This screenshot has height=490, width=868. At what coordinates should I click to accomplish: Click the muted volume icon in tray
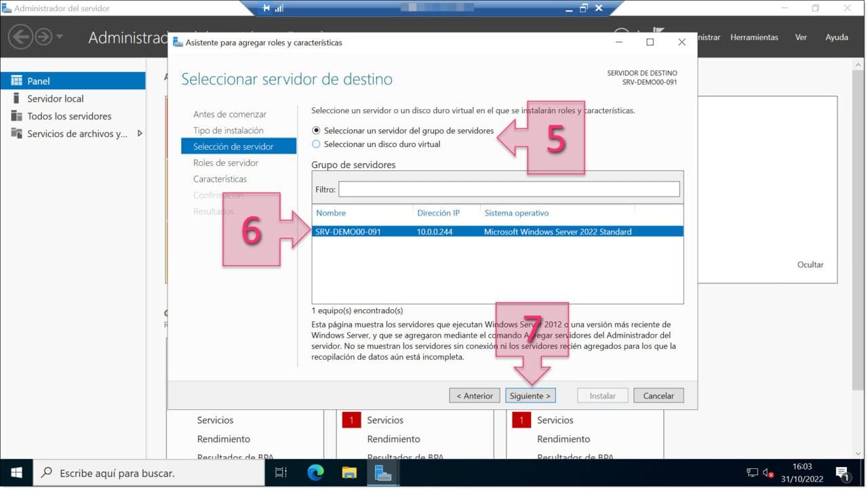768,473
